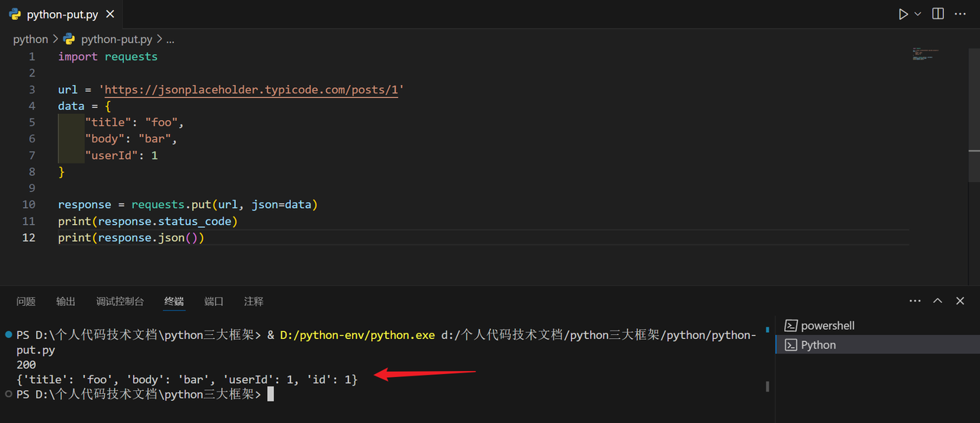Viewport: 980px width, 423px height.
Task: Click the python folder breadcrumb
Action: point(31,39)
